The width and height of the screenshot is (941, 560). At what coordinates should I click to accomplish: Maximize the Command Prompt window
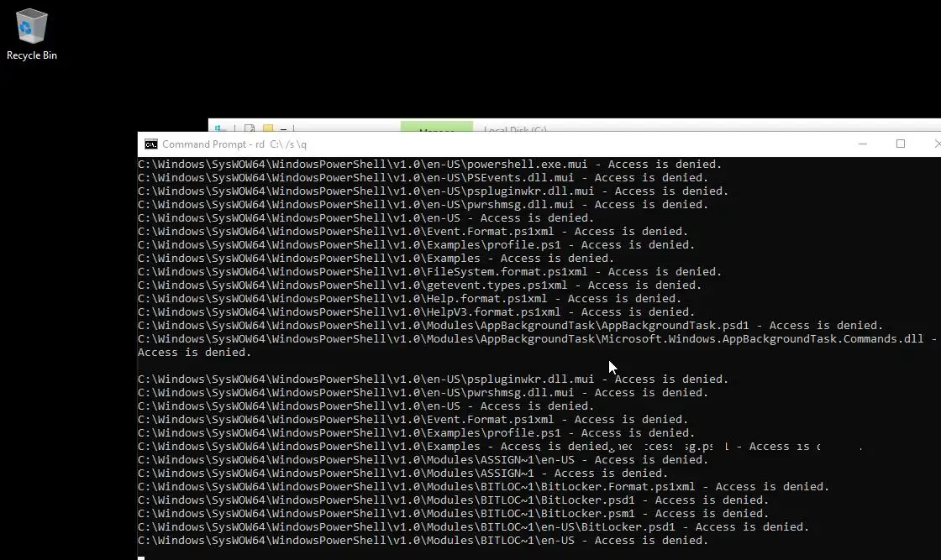point(900,144)
